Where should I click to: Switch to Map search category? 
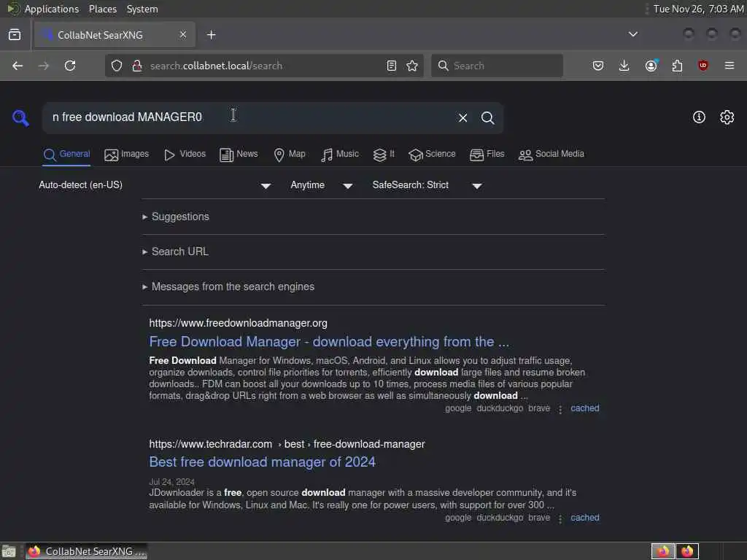(x=290, y=155)
